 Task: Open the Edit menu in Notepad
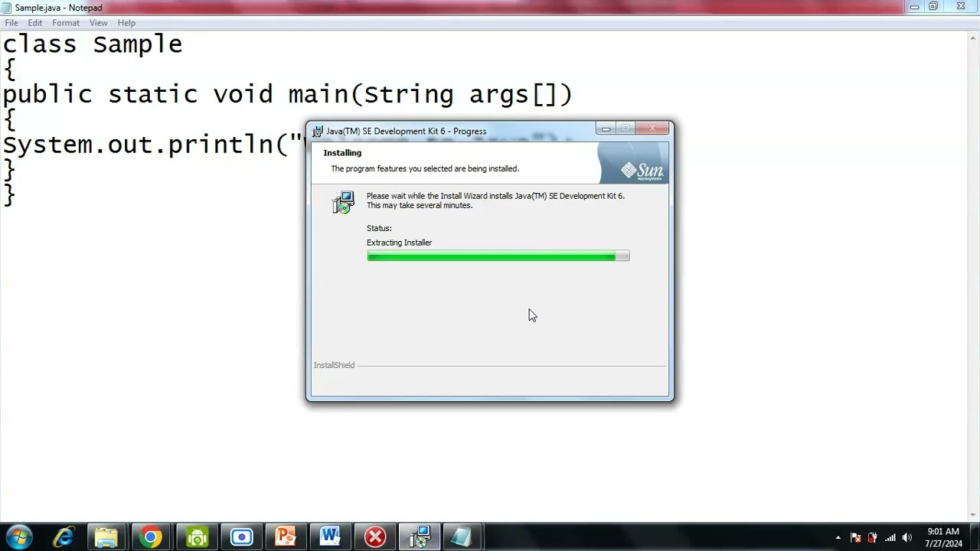[35, 23]
